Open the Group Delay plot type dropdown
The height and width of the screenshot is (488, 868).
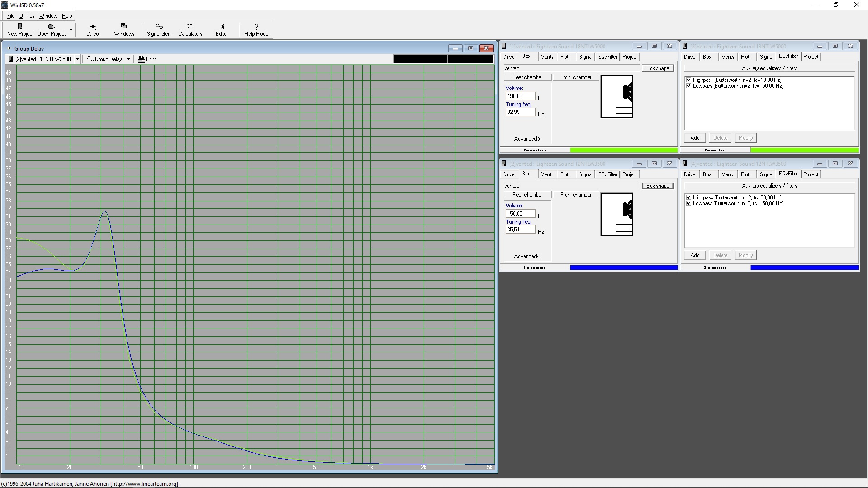point(128,59)
